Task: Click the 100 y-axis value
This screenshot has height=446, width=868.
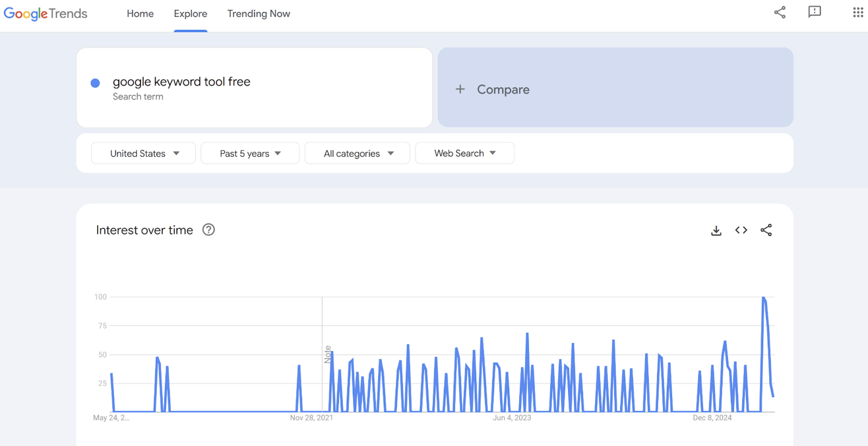Action: click(100, 297)
